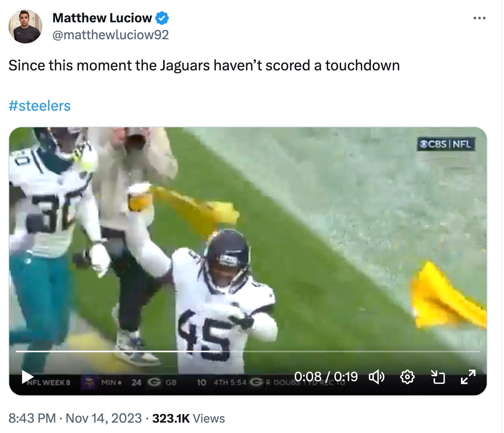Open video settings gear
Image resolution: width=504 pixels, height=433 pixels.
click(407, 377)
